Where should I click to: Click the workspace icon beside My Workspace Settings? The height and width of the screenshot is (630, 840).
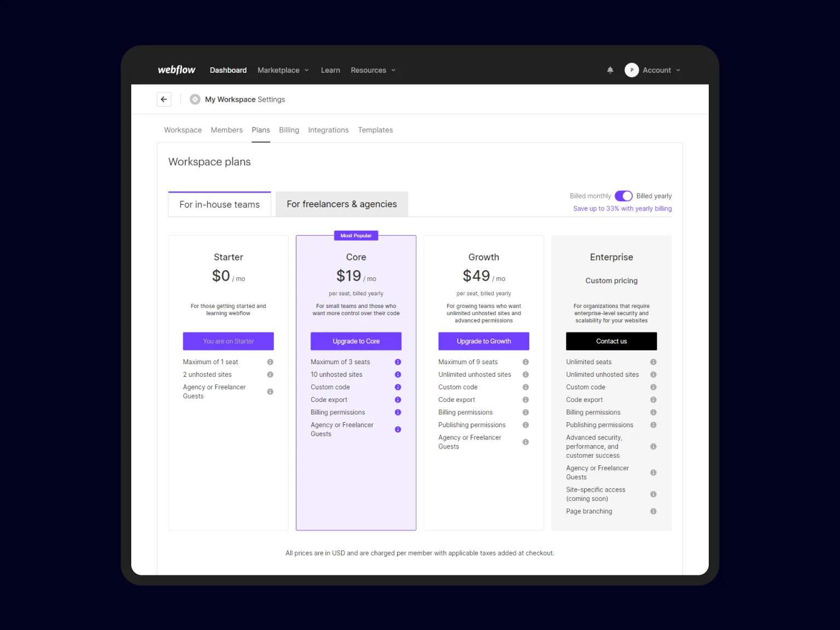195,99
